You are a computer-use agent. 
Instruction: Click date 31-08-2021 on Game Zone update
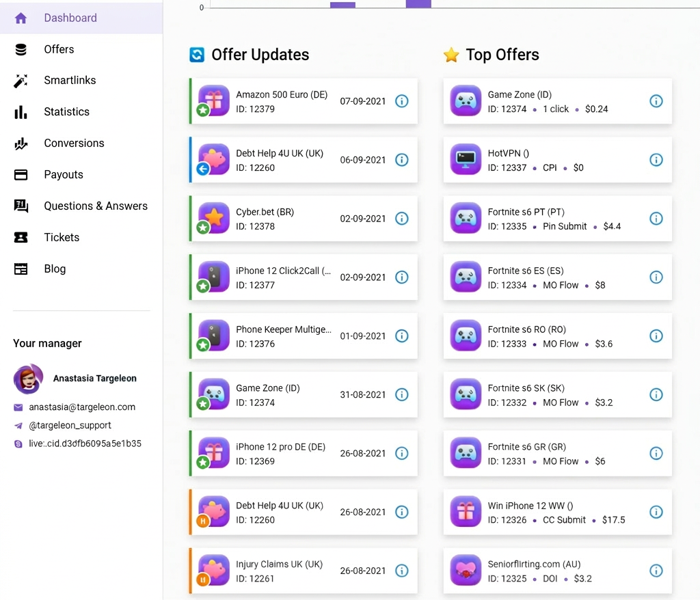pos(362,395)
